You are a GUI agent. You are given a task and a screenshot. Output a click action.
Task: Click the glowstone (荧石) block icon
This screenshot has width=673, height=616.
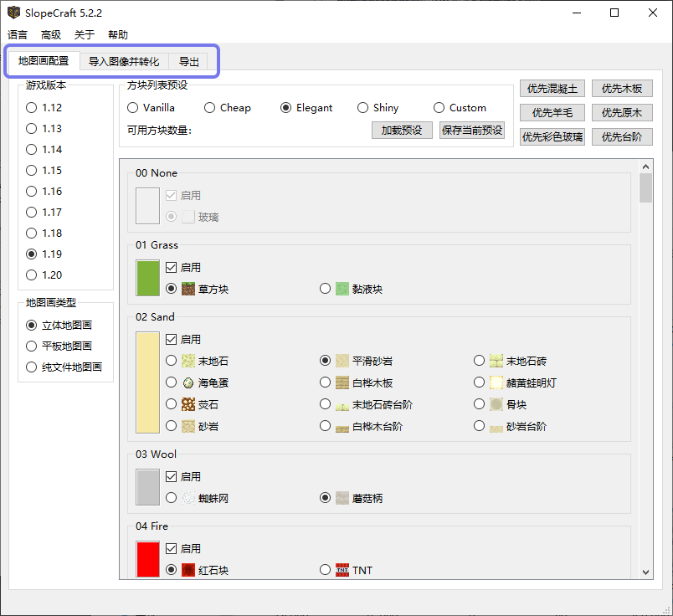point(188,404)
